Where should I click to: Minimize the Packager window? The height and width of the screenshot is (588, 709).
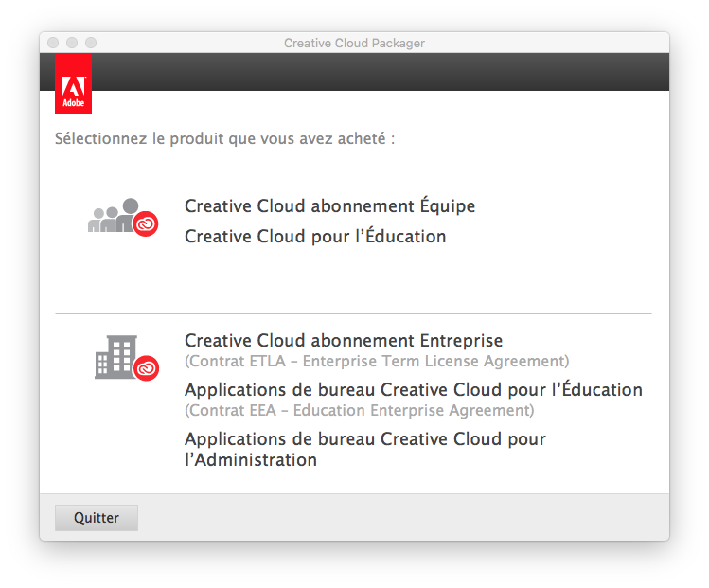[72, 43]
